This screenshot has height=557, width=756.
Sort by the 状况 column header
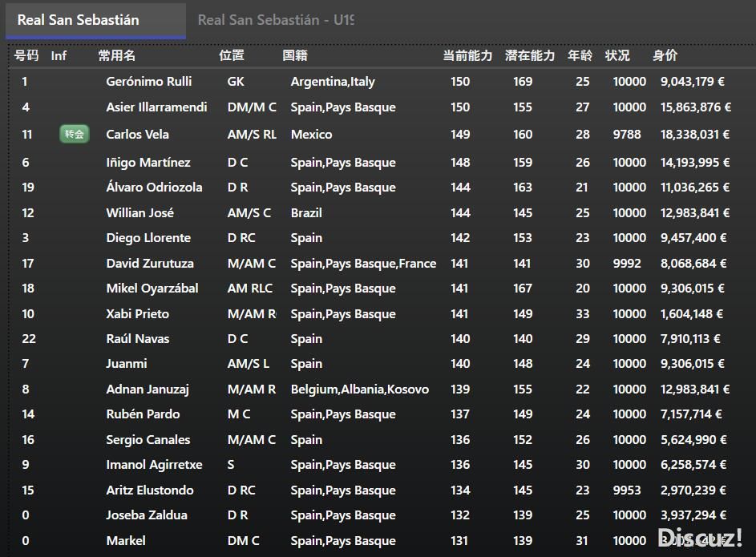point(617,55)
